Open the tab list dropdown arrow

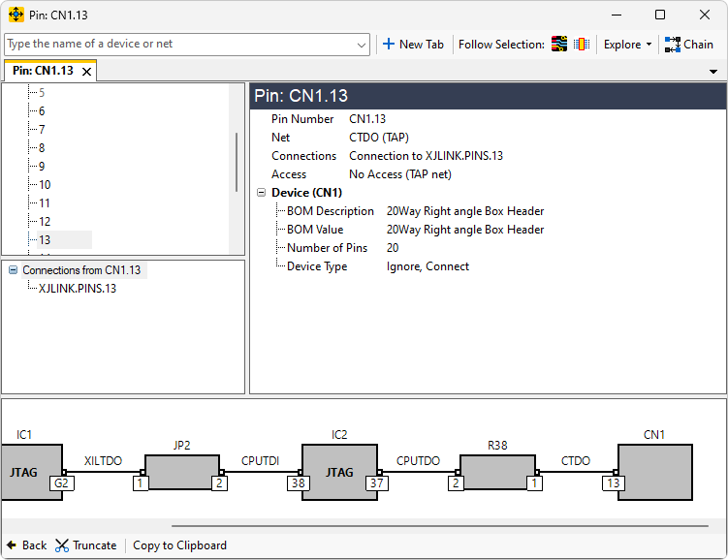point(713,72)
